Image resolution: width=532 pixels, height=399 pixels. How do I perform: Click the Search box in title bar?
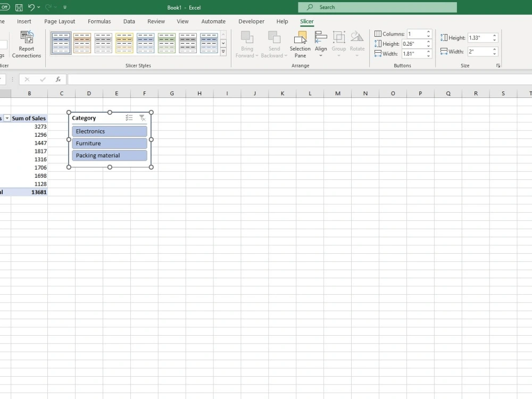point(377,7)
